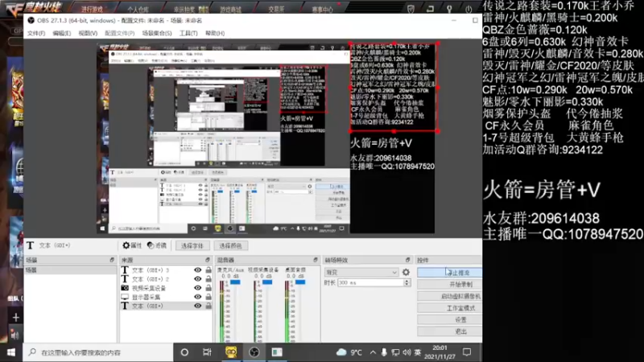The height and width of the screenshot is (362, 644).
Task: Toggle visibility of 显示器采集 source
Action: click(x=197, y=297)
